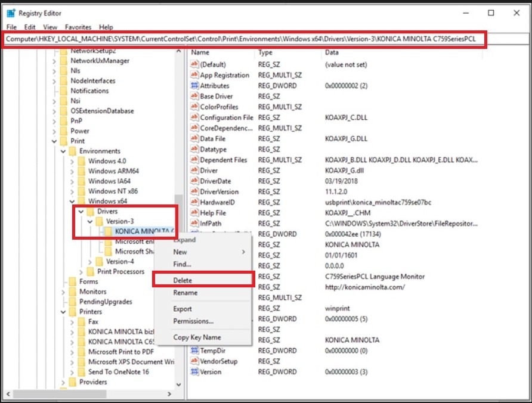The image size is (532, 403).
Task: Collapse the Printers tree node
Action: click(63, 312)
